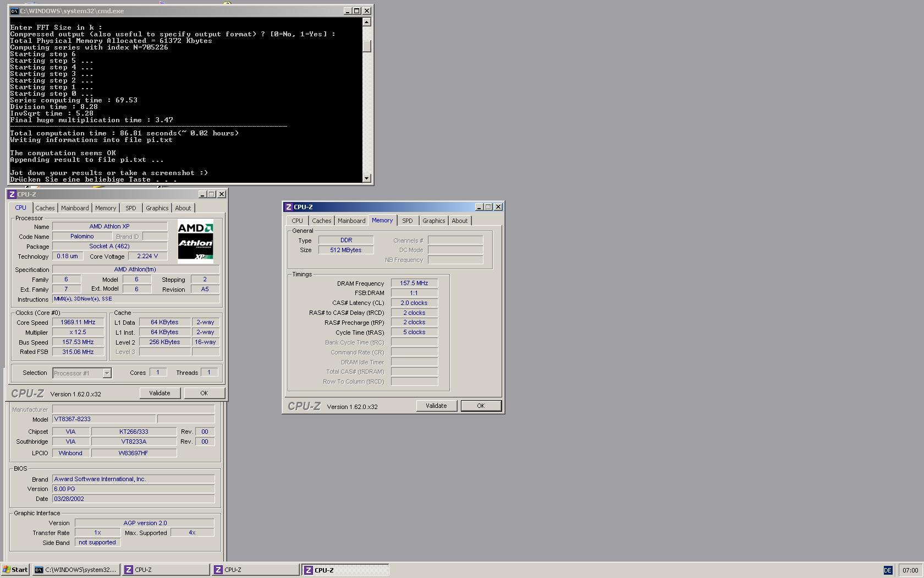
Task: Click the CPU-Z Z icon in the Memory window title bar
Action: [289, 207]
